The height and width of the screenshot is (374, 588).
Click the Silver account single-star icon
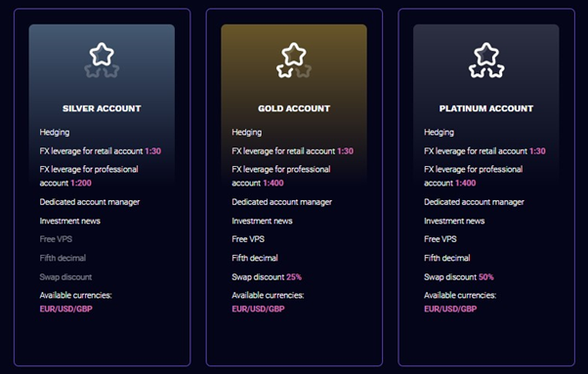(x=102, y=60)
